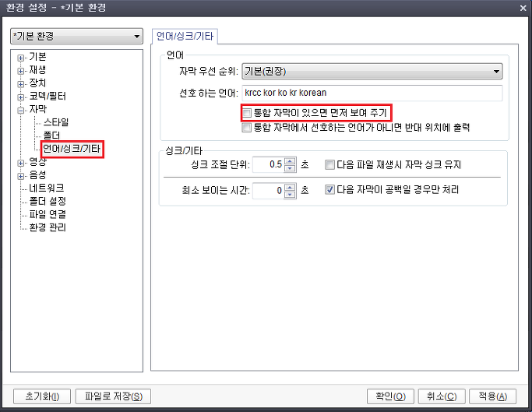Open the 네트워크 settings page
The image size is (532, 412).
click(47, 188)
